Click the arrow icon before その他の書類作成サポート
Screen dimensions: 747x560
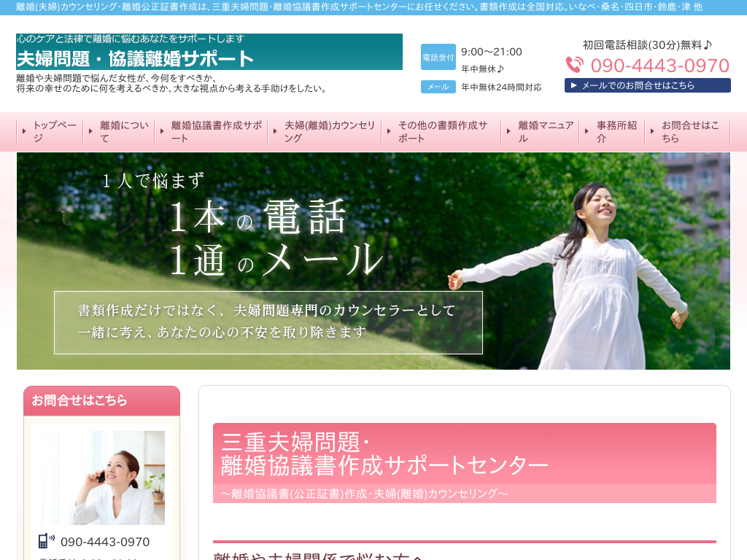[x=389, y=131]
